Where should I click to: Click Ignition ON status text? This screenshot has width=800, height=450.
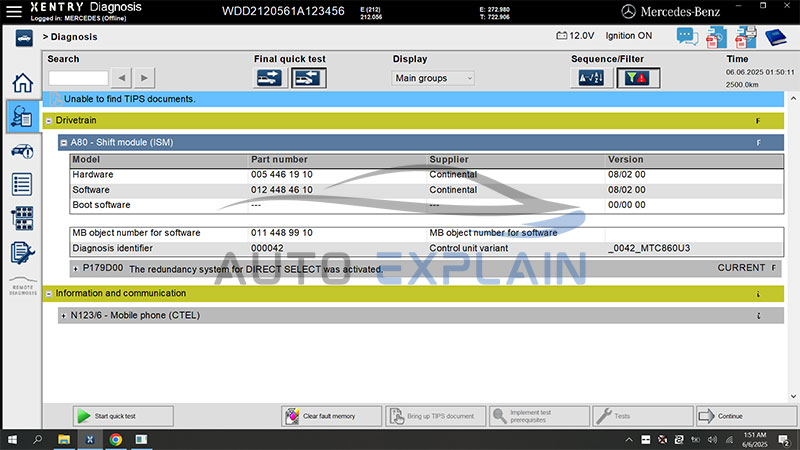(x=629, y=36)
